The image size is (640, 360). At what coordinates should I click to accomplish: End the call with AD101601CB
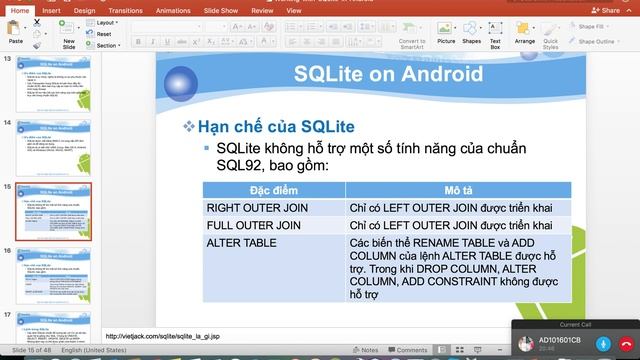(x=626, y=344)
